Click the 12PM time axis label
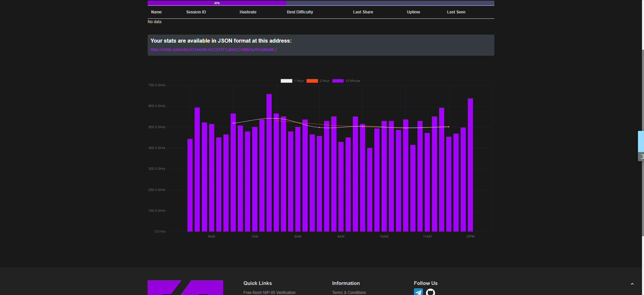The height and width of the screenshot is (295, 644). (x=470, y=237)
